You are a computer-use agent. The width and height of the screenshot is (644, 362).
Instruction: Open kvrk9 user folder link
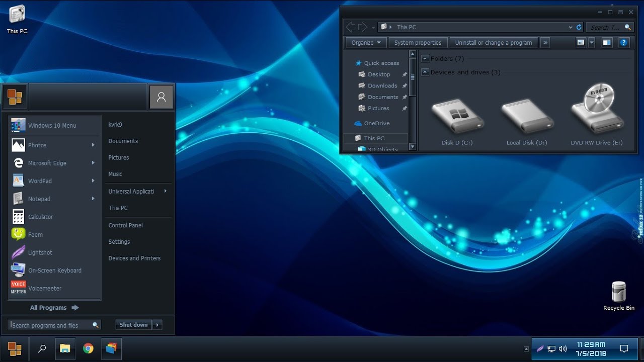[115, 125]
